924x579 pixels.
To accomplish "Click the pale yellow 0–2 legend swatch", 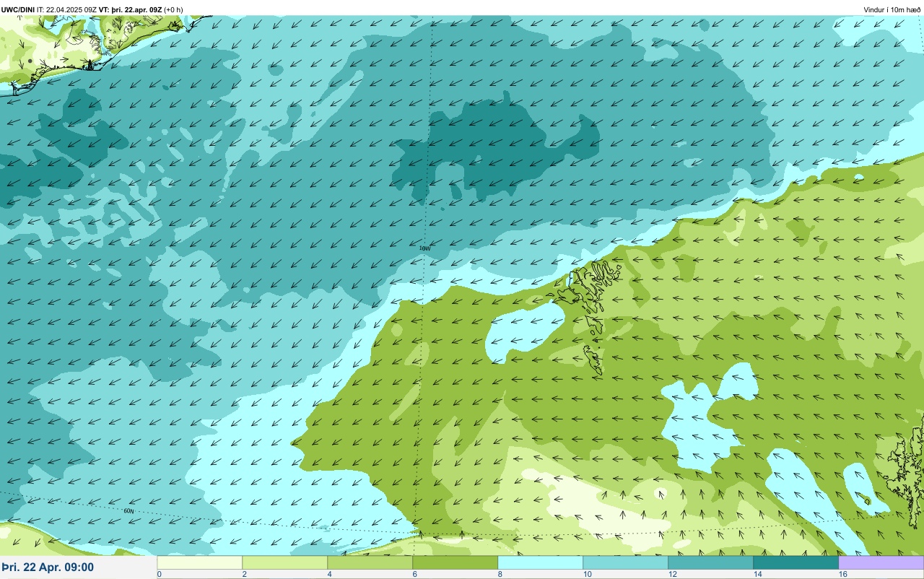I will click(x=200, y=562).
